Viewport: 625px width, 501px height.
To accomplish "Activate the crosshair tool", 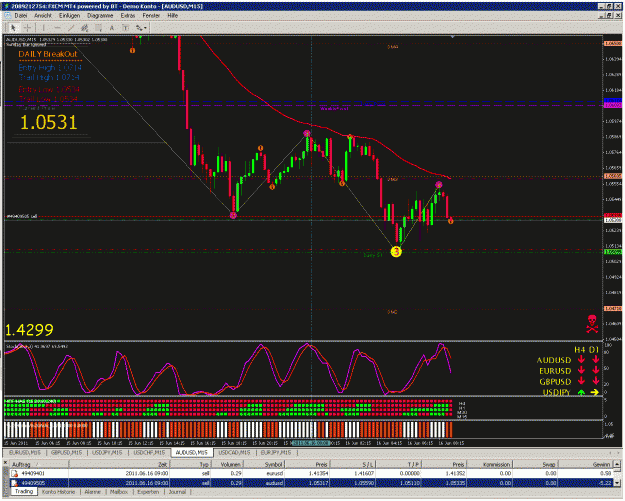I will tap(27, 28).
